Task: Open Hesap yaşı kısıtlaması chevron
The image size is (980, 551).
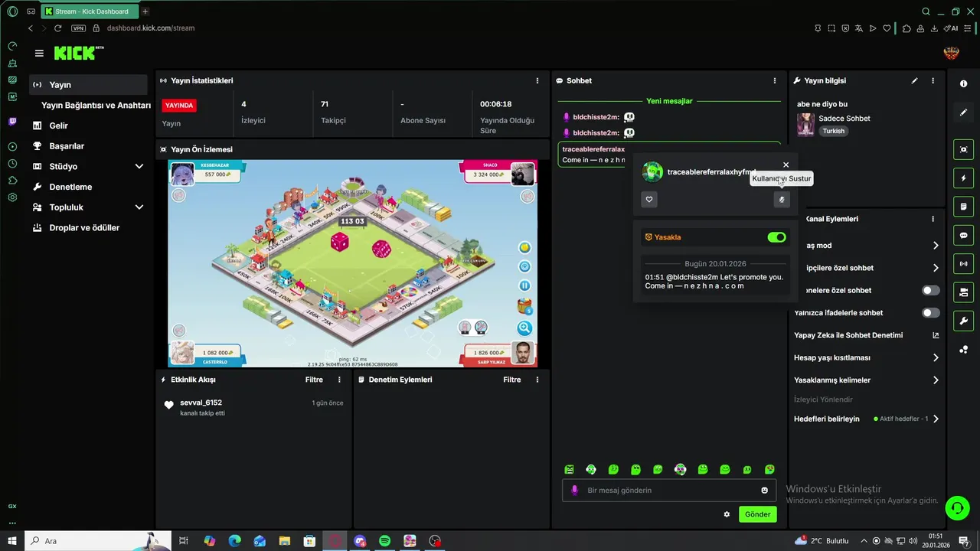Action: [936, 357]
